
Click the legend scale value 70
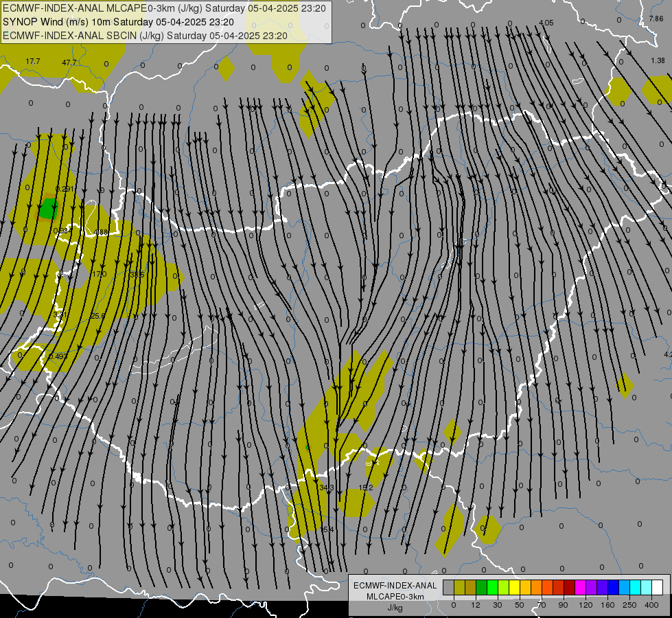pos(542,605)
